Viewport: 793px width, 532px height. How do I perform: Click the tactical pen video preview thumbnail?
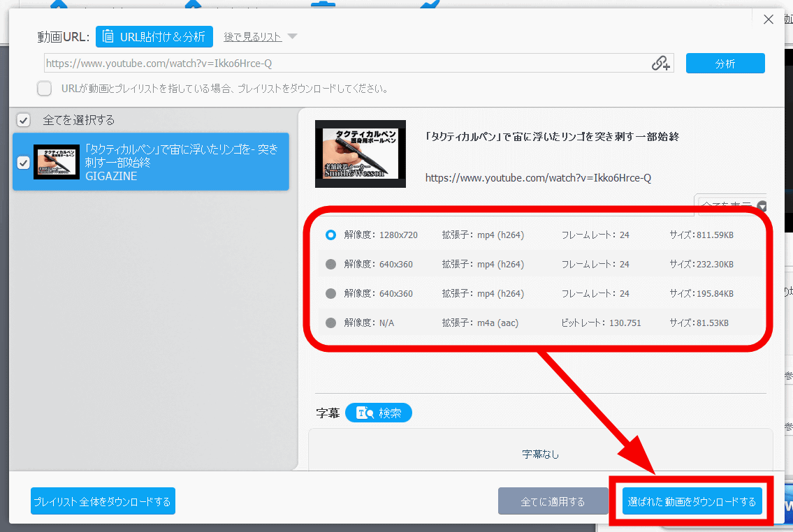click(x=360, y=154)
